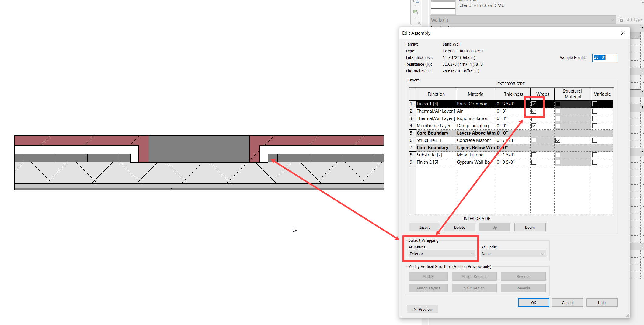Uncheck Wraps for Finish 1 [4] layer
Viewport: 644px width, 325px height.
point(534,104)
